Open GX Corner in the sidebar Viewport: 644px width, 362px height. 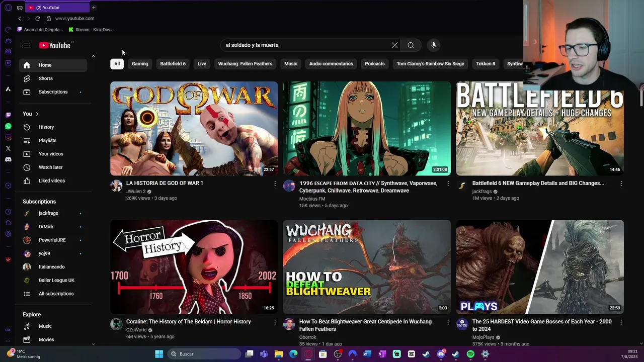click(x=8, y=330)
